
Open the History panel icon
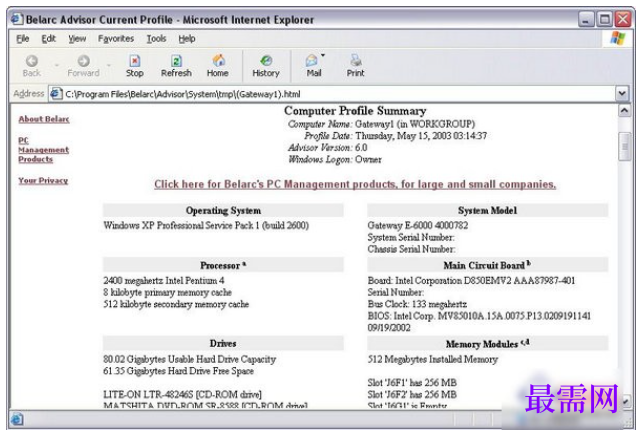266,61
